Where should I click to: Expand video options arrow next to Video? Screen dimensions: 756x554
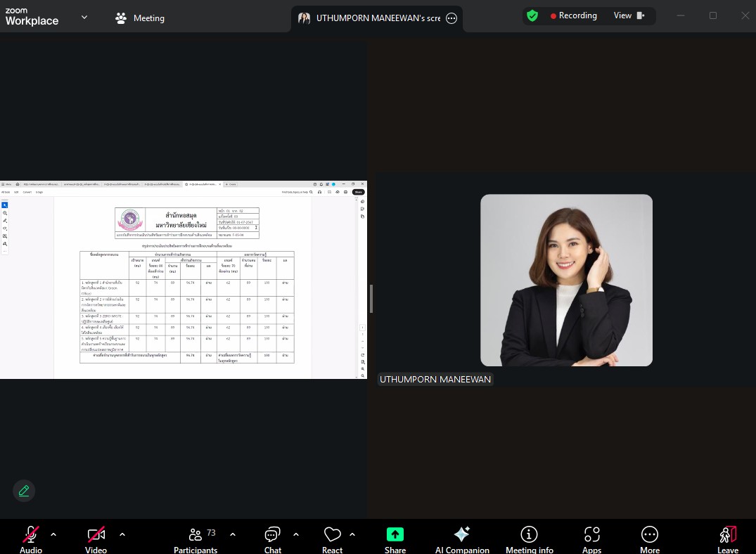pyautogui.click(x=122, y=534)
